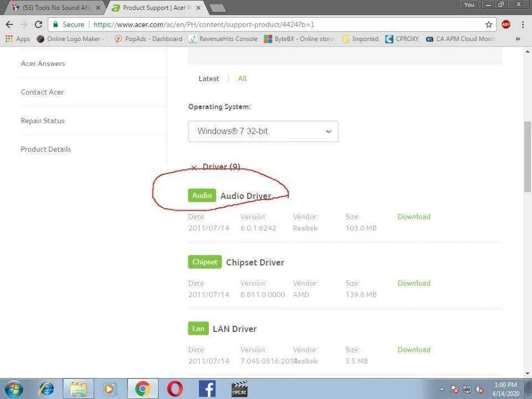
Task: Download the Audio Driver
Action: tap(414, 217)
